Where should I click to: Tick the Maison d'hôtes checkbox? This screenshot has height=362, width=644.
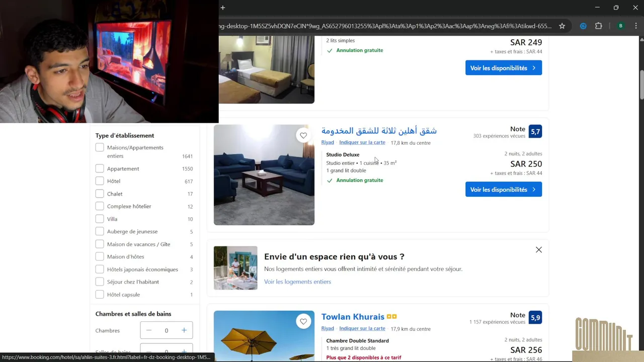pos(100,256)
